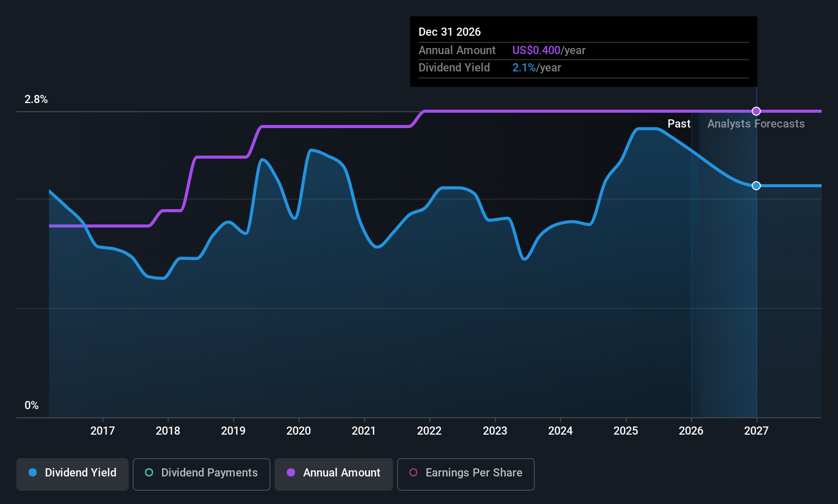This screenshot has height=504, width=838.
Task: Toggle the Annual Amount series
Action: coord(334,474)
